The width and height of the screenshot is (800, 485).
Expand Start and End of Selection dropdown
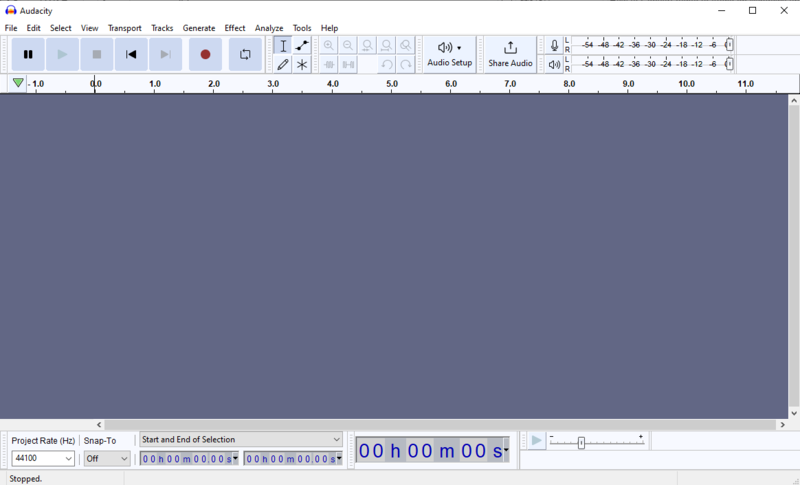[x=241, y=439]
